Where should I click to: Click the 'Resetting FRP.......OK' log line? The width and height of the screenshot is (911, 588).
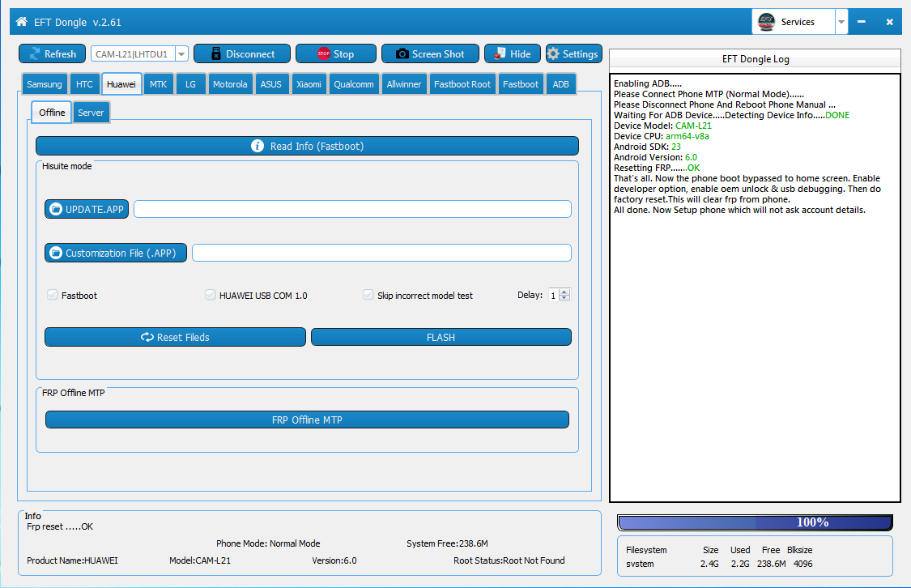pos(657,168)
